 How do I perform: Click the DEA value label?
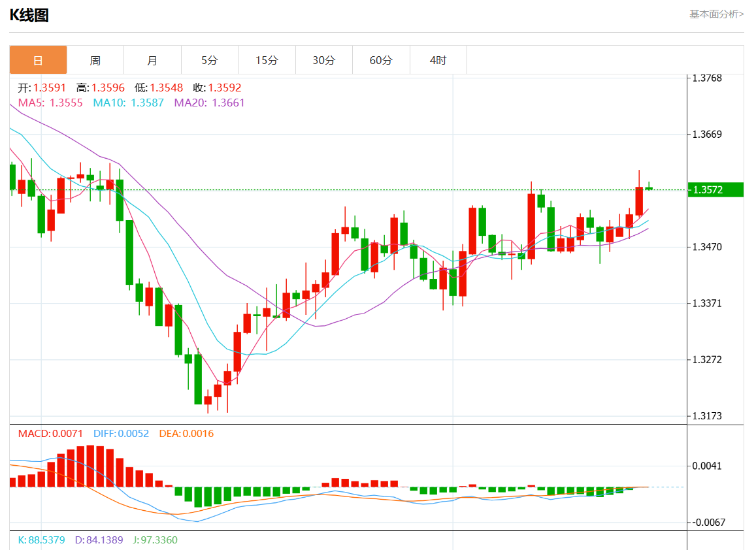point(186,434)
